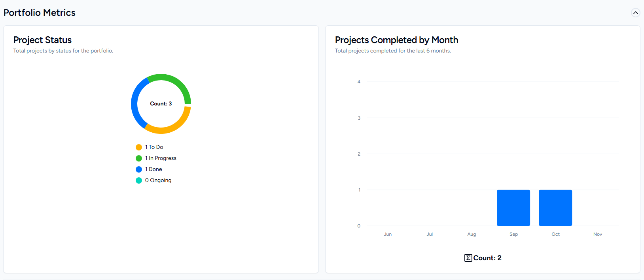Toggle the "0 Ongoing" legend label
Screen dimensions: 644x280
[159, 180]
